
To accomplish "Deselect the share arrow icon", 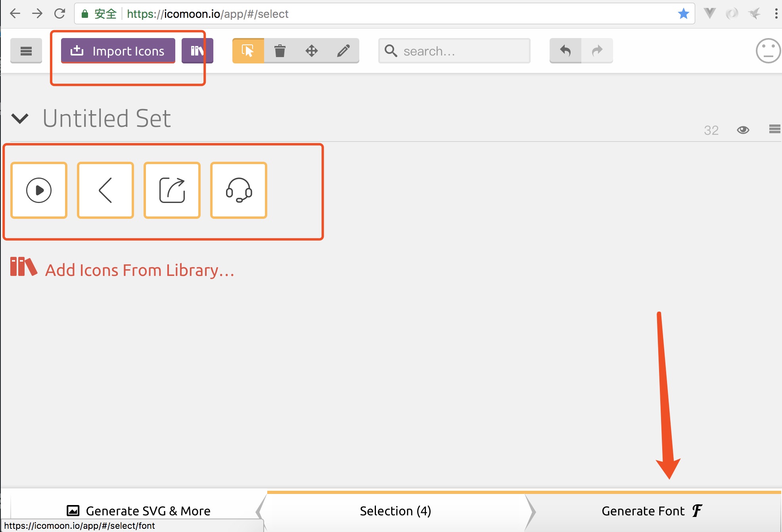I will 172,190.
